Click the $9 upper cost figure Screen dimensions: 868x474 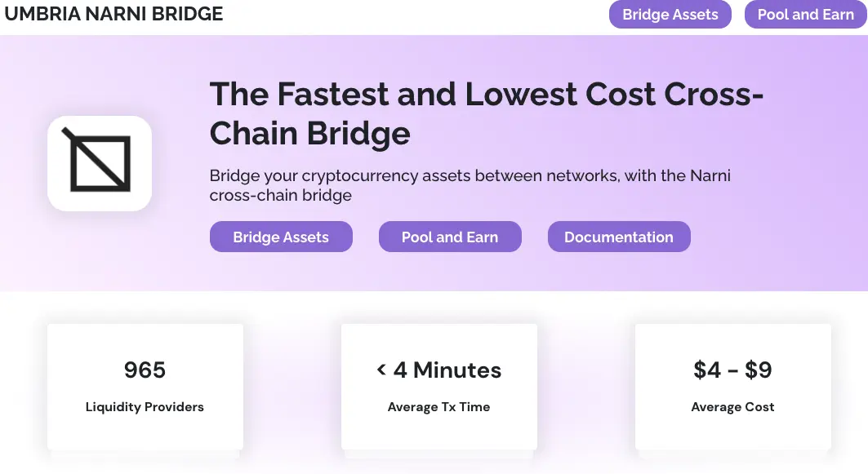point(759,370)
